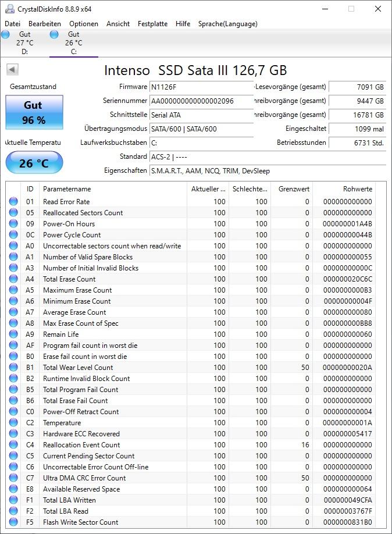Click the Schlechte column header
The width and height of the screenshot is (392, 534).
pyautogui.click(x=250, y=188)
